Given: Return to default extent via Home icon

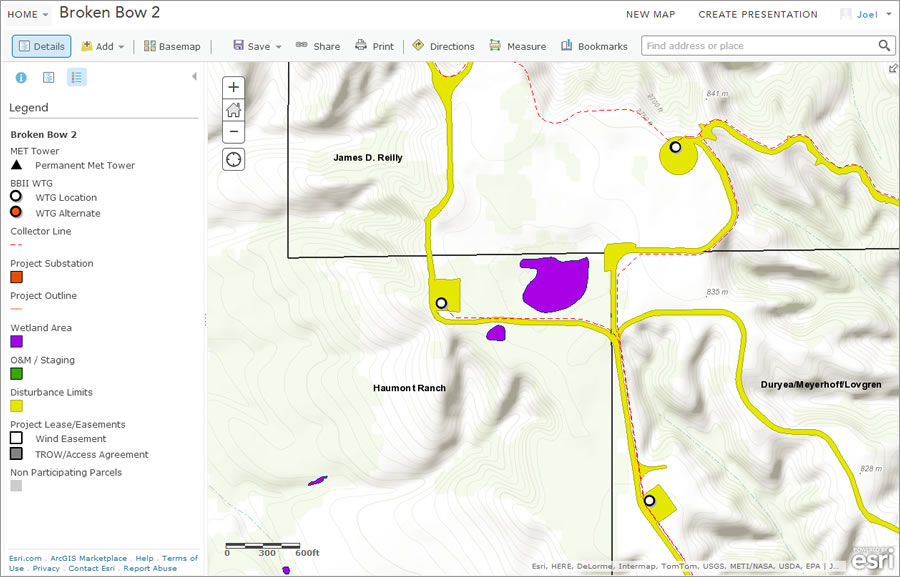Looking at the screenshot, I should click(233, 109).
